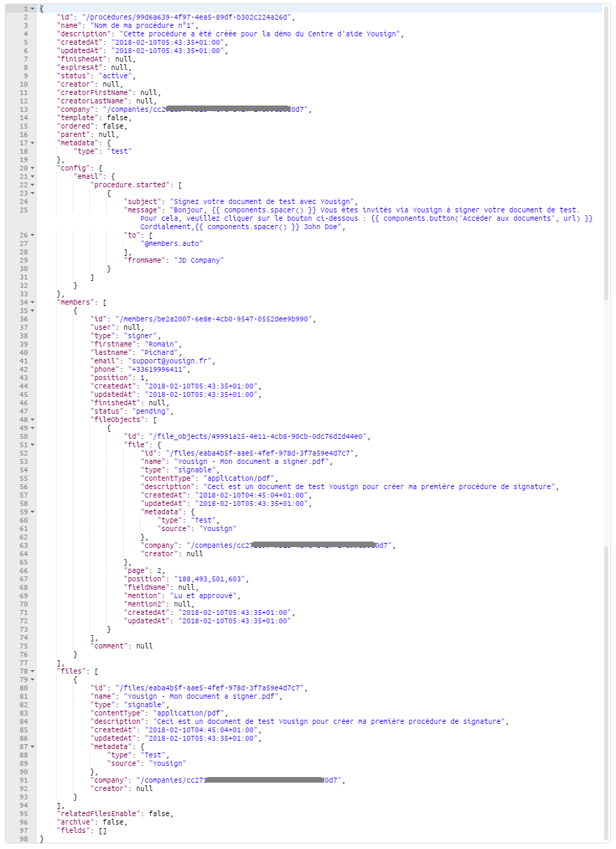
Task: Click the "parent" key on line 16
Action: [x=72, y=134]
